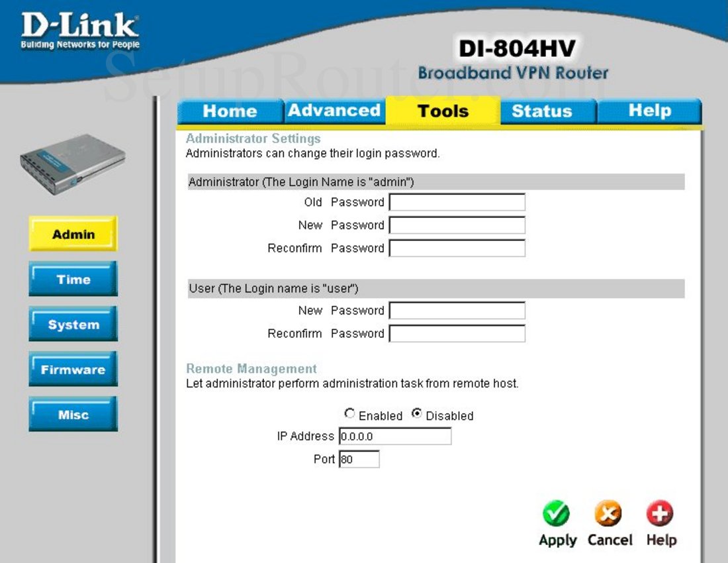This screenshot has width=728, height=563.
Task: Go to the System page
Action: (x=73, y=324)
